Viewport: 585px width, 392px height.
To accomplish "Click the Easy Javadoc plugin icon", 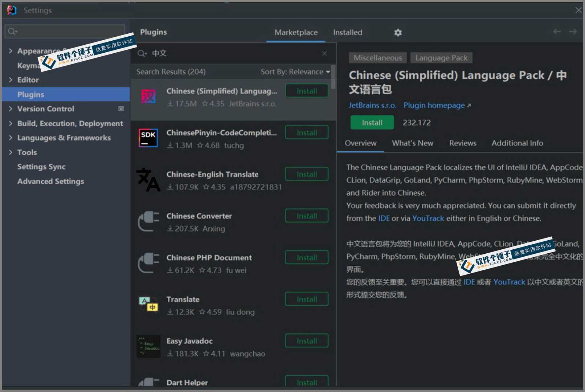I will (148, 346).
